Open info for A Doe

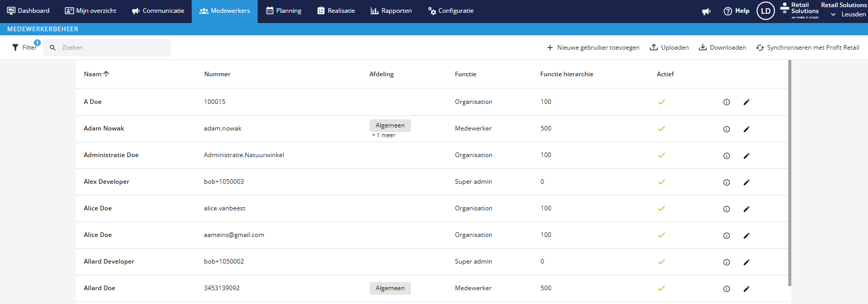tap(726, 102)
